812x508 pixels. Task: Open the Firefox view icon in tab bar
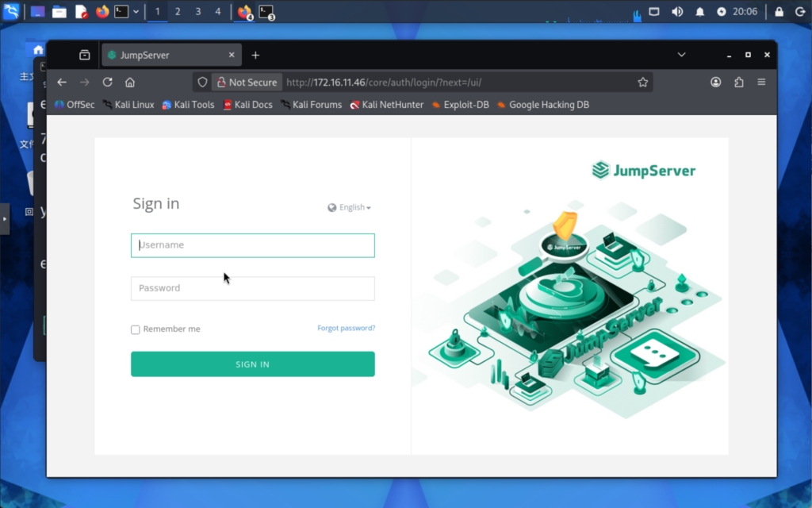(85, 56)
